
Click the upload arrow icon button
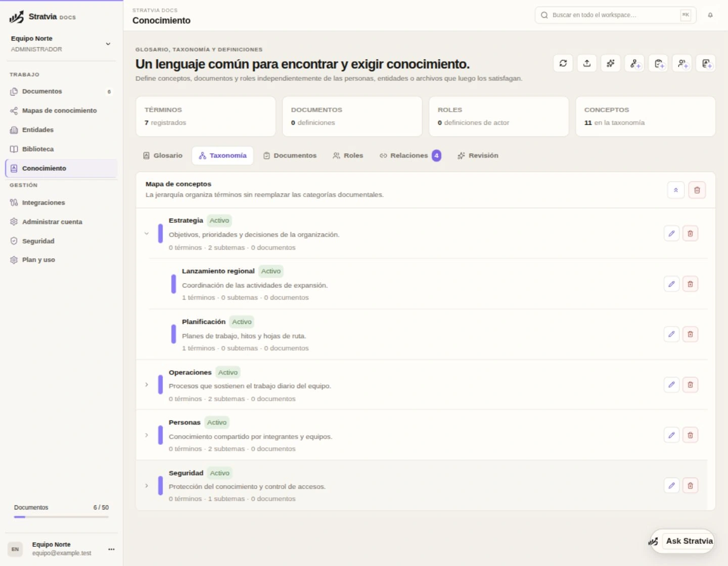[587, 63]
